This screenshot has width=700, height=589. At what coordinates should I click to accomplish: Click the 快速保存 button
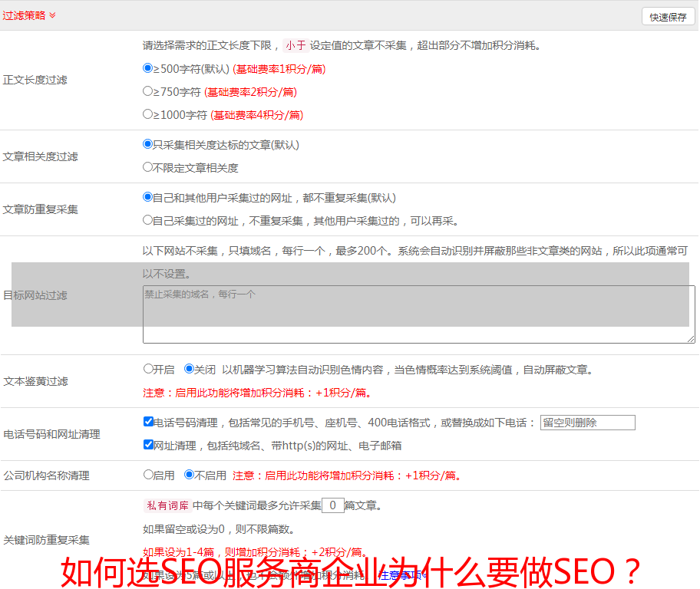(x=668, y=17)
